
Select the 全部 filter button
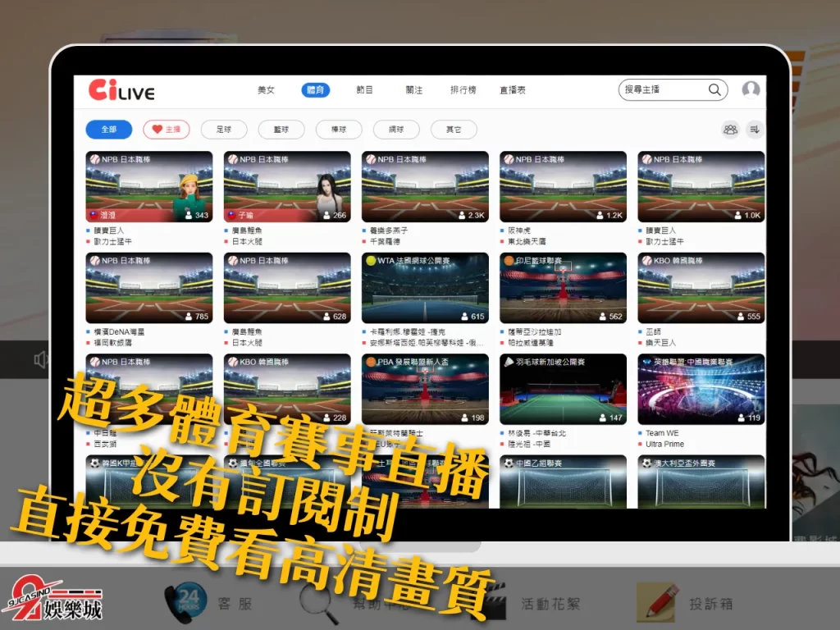pos(108,130)
